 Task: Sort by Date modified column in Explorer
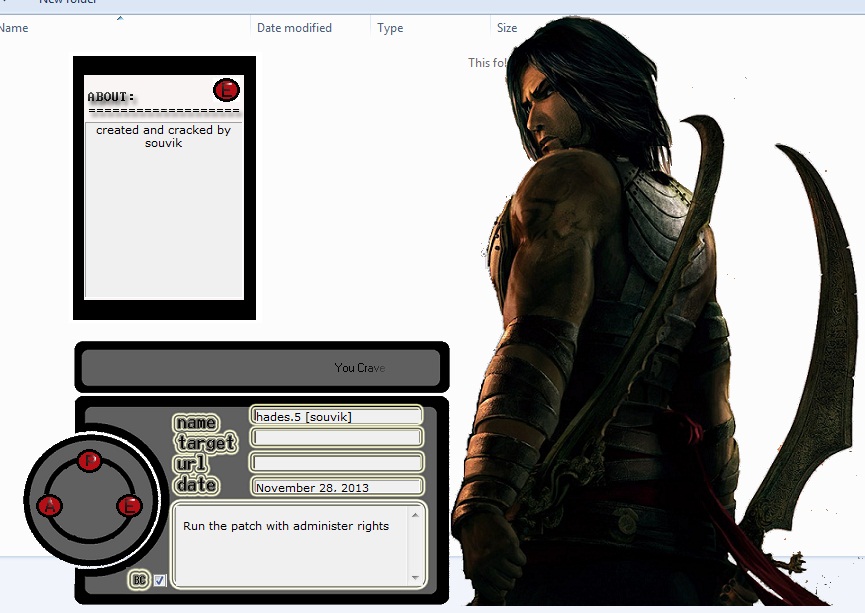coord(294,28)
